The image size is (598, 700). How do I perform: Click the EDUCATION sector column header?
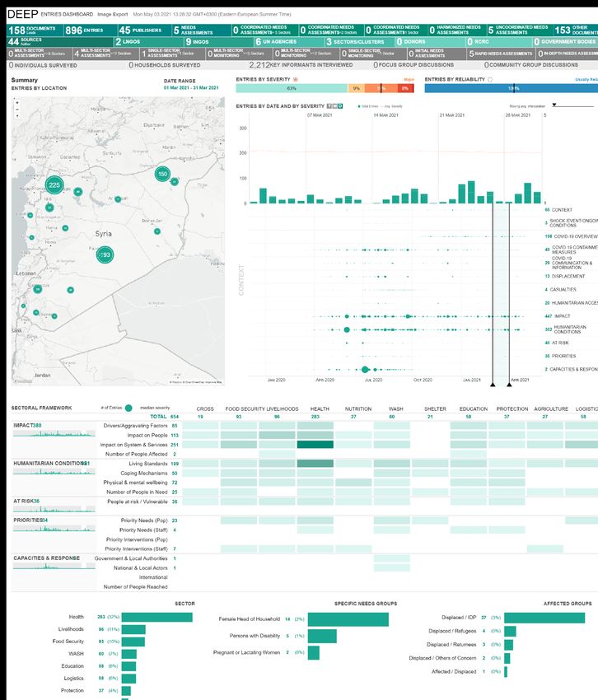474,409
